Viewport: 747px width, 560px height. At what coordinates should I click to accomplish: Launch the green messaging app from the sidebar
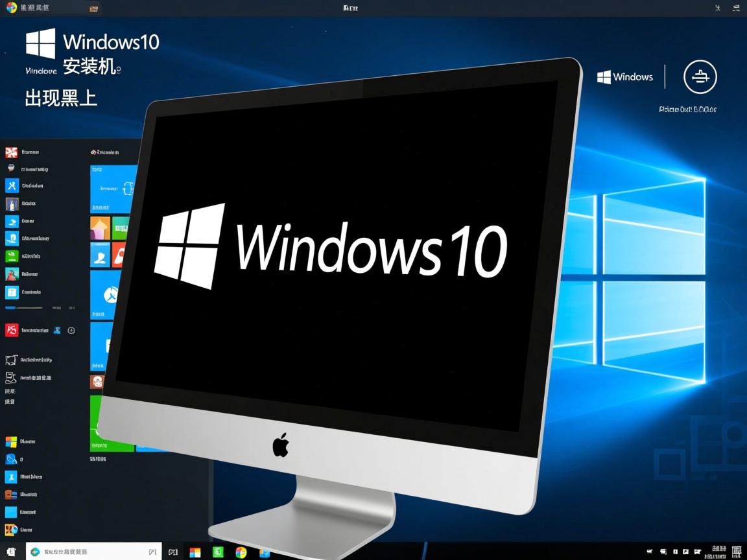[x=12, y=257]
